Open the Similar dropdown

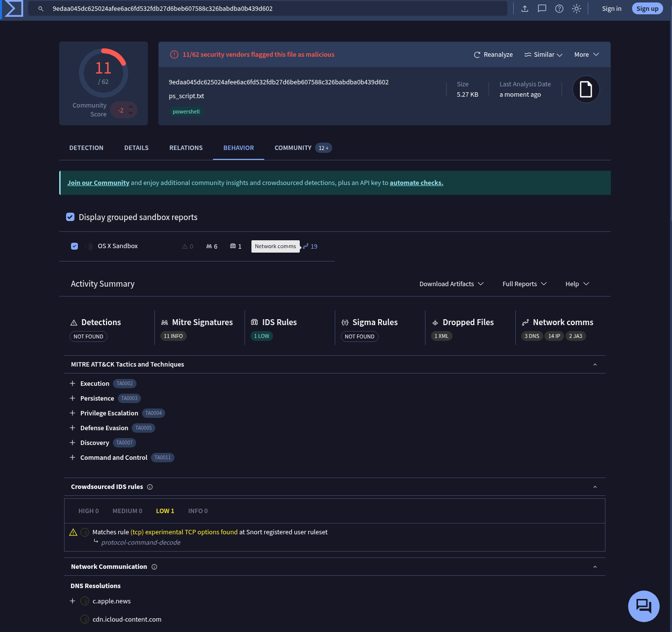pos(543,55)
